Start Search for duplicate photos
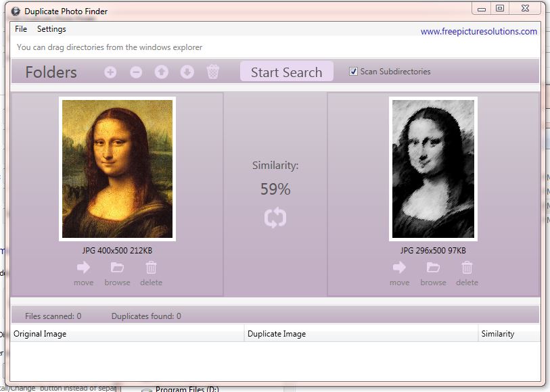Image resolution: width=550 pixels, height=392 pixels. [287, 72]
